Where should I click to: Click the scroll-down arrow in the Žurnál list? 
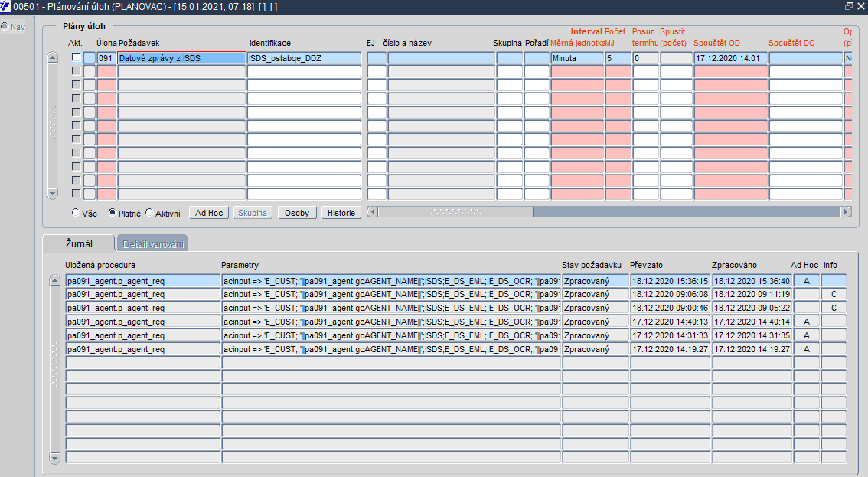(55, 458)
